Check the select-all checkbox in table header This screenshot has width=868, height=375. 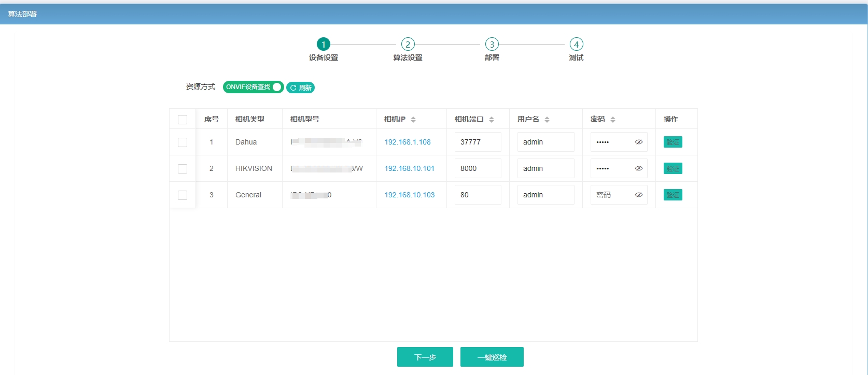coord(183,120)
